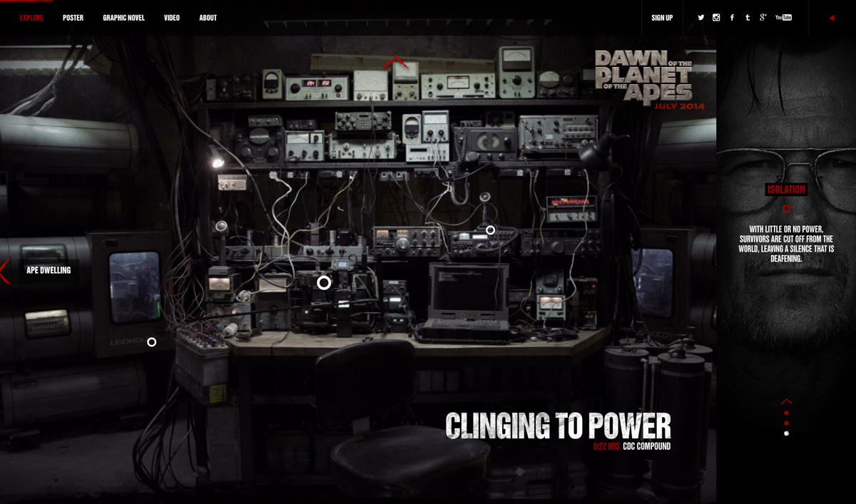Switch to the VIDEO section
The image size is (856, 504).
[172, 18]
